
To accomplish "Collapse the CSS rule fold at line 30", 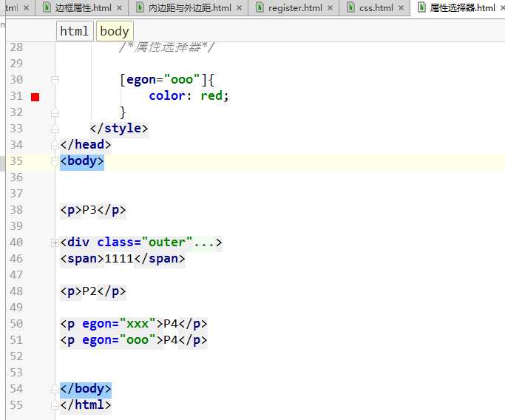I will tap(55, 79).
